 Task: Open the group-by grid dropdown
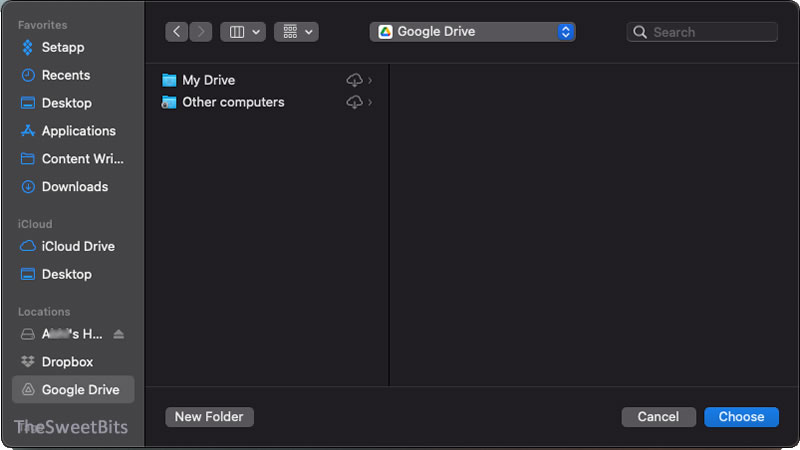(296, 32)
